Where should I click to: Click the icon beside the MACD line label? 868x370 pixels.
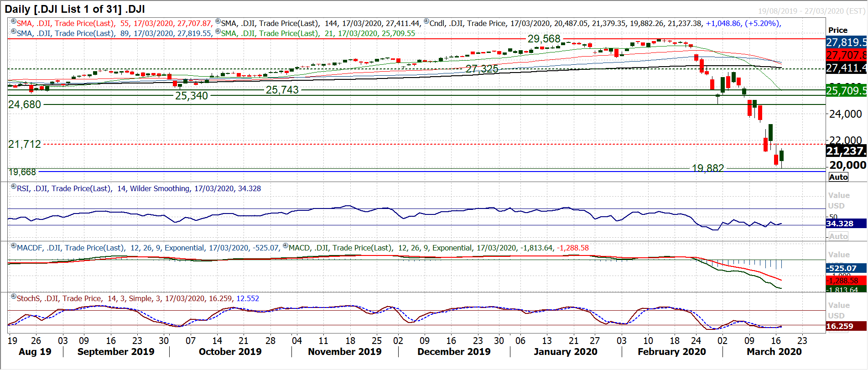coord(285,246)
